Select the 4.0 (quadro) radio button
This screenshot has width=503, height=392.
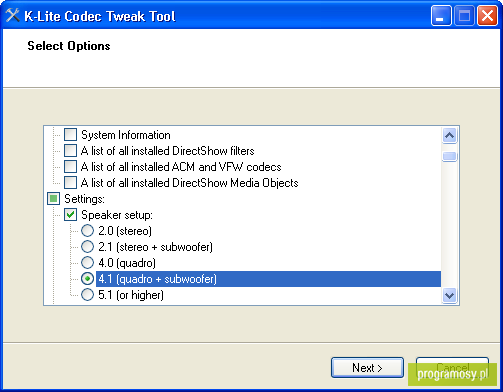click(87, 263)
